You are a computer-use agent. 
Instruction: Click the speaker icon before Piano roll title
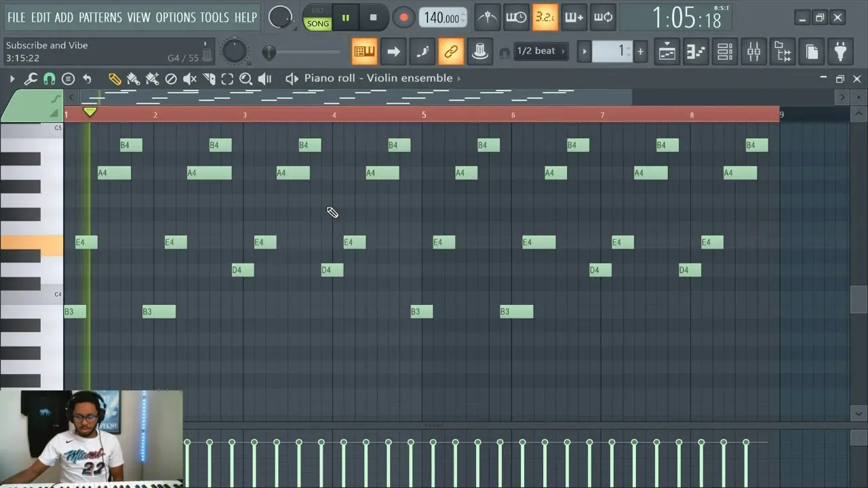coord(292,79)
